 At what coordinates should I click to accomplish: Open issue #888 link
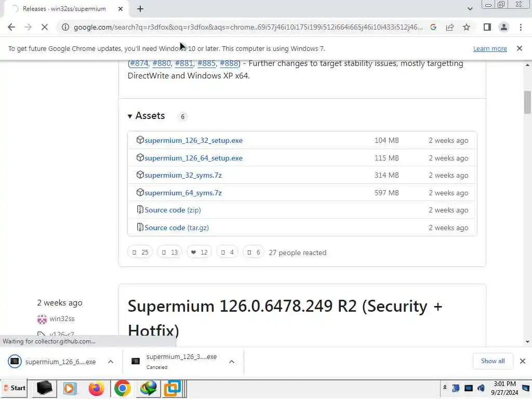[229, 63]
